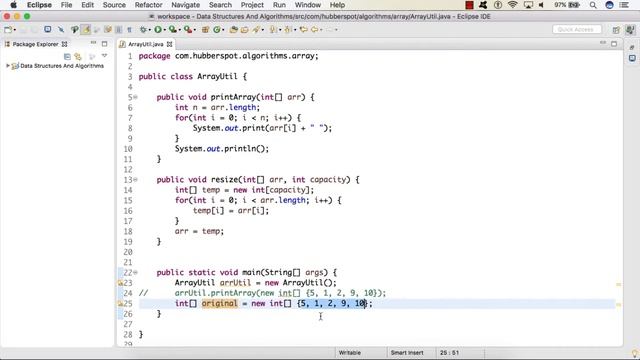
Task: Maximize the Package Explorer view
Action: pyautogui.click(x=104, y=44)
